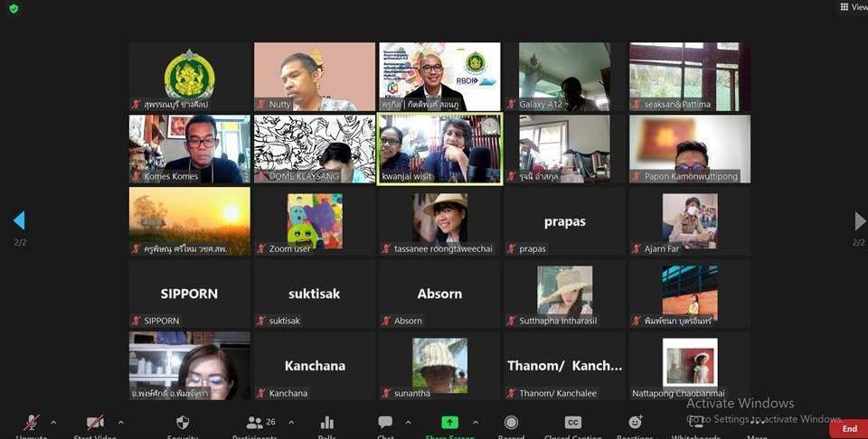Click the green encryption shield icon
The width and height of the screenshot is (868, 439).
point(14,8)
